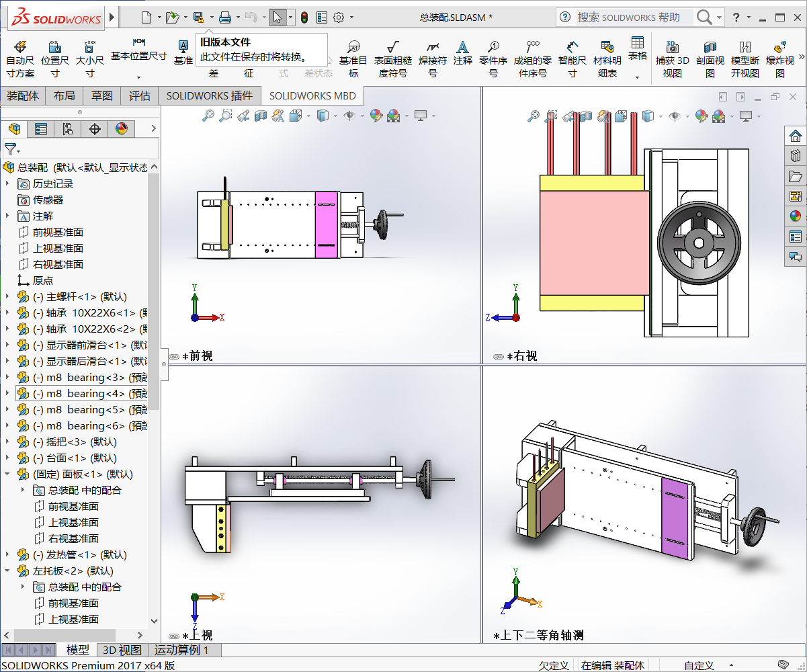Choose the 基本位置尺寸 tool

click(x=138, y=58)
